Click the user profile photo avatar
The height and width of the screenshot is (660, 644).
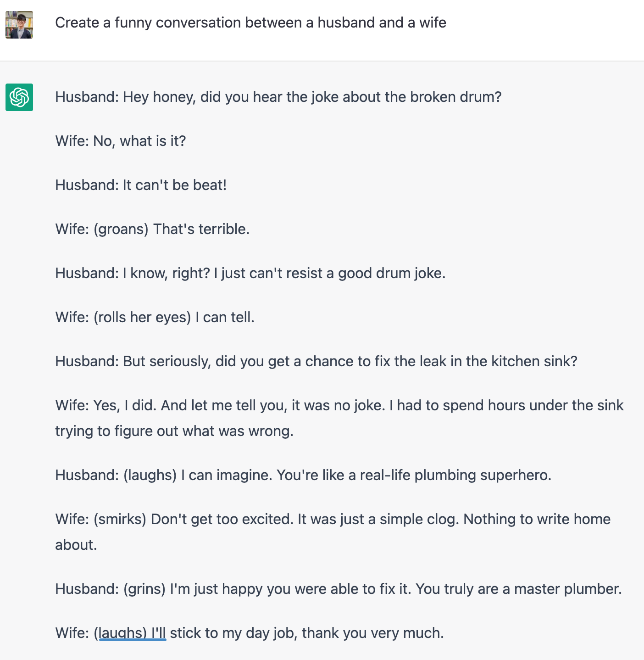pyautogui.click(x=19, y=25)
